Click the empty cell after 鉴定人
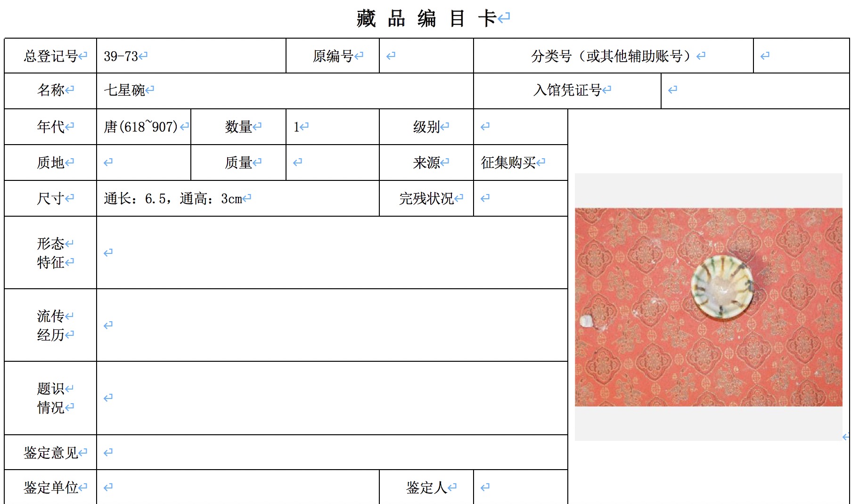The height and width of the screenshot is (504, 851). point(521,487)
